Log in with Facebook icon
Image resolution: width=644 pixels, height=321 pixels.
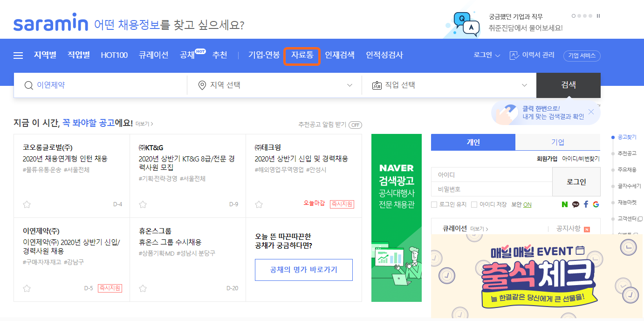(586, 204)
